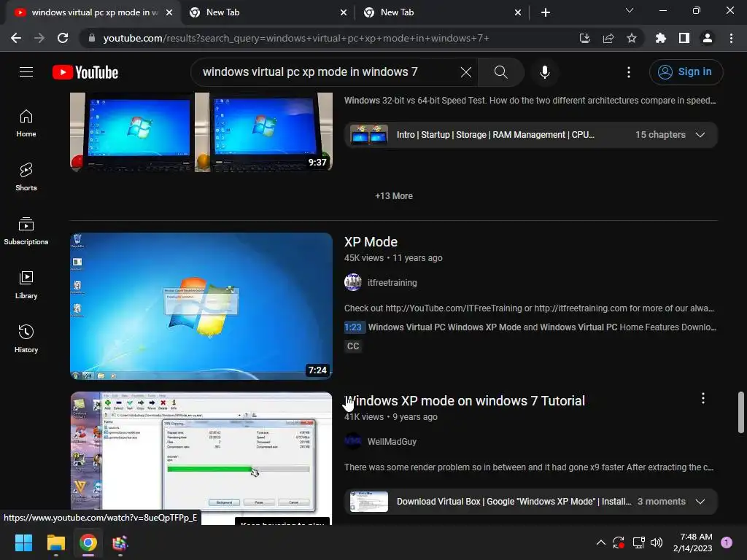Open YouTube settings three-dot menu near Sign in
This screenshot has width=747, height=560.
coord(628,72)
